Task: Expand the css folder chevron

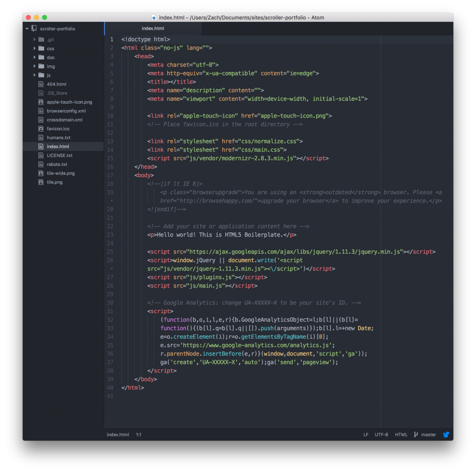Action: (x=34, y=48)
